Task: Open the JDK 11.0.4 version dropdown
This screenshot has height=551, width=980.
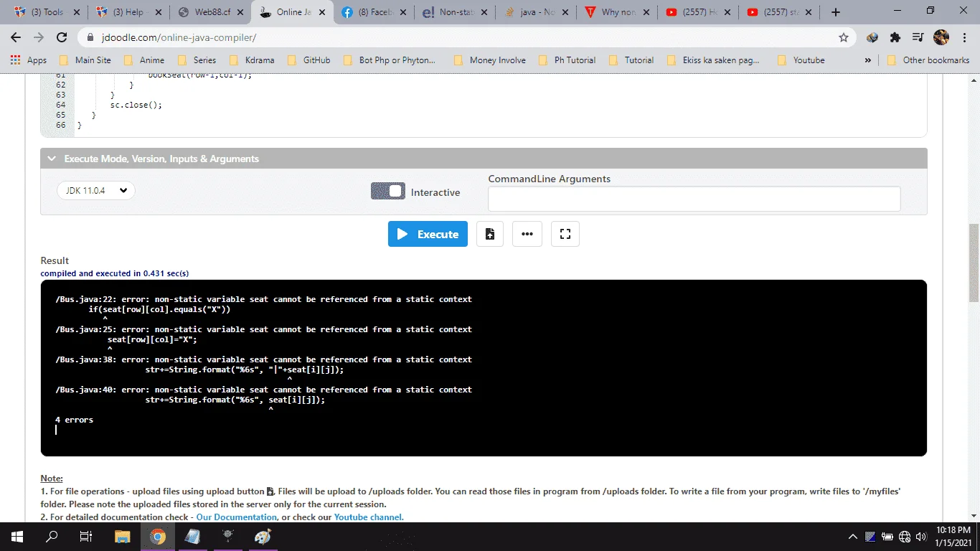Action: pos(95,191)
